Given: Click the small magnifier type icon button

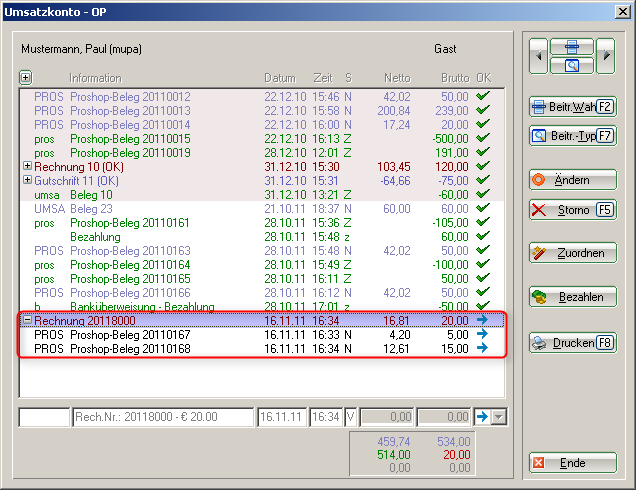Looking at the screenshot, I should click(x=573, y=66).
